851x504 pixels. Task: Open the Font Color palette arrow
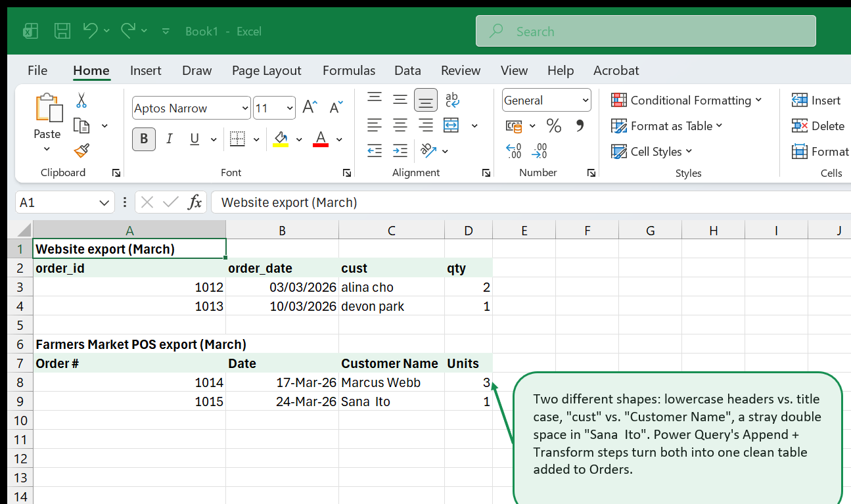tap(339, 139)
